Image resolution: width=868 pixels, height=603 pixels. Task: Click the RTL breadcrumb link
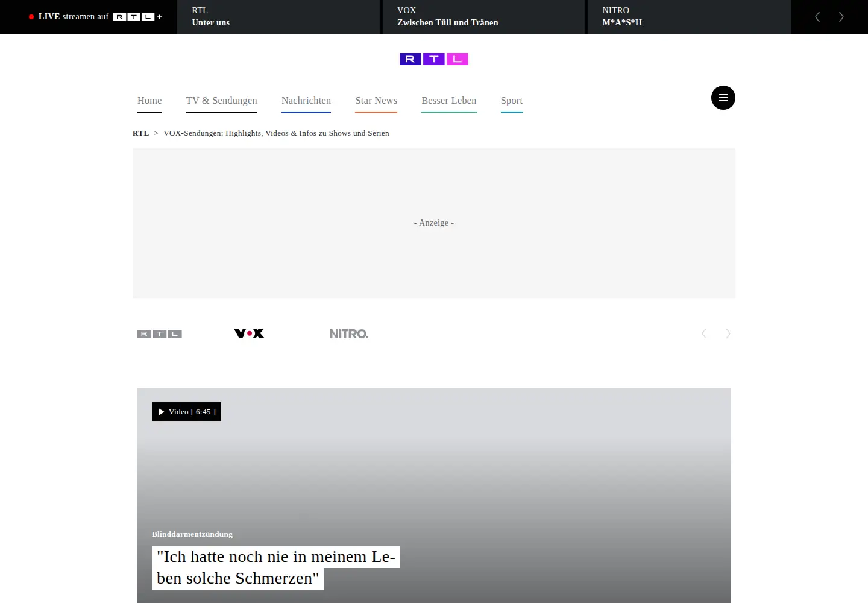pyautogui.click(x=140, y=133)
